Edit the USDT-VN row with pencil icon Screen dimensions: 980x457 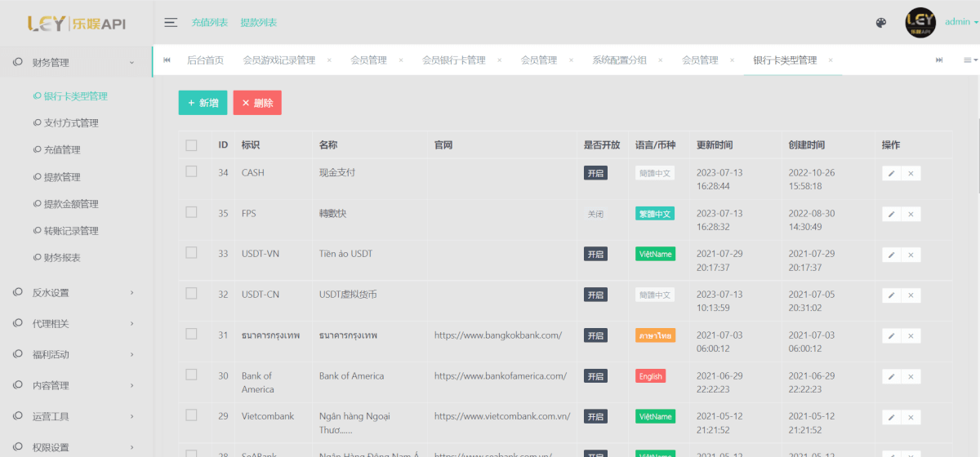891,255
